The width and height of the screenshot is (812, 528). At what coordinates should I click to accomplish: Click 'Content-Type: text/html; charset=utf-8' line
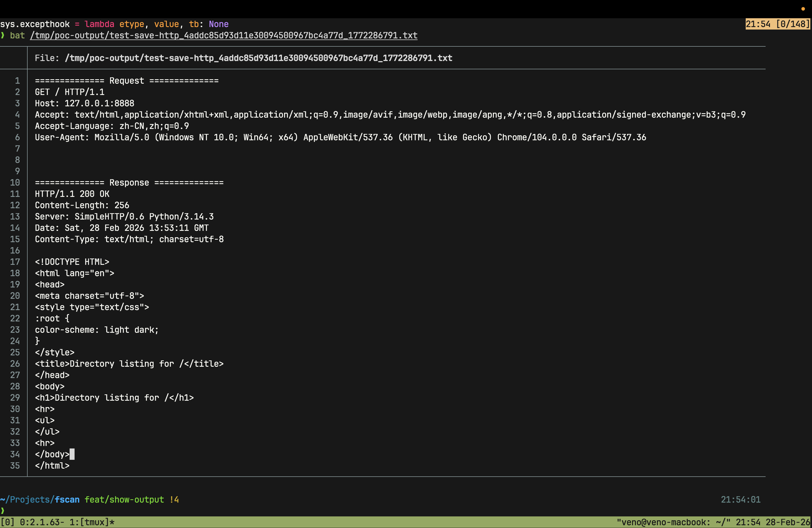129,239
